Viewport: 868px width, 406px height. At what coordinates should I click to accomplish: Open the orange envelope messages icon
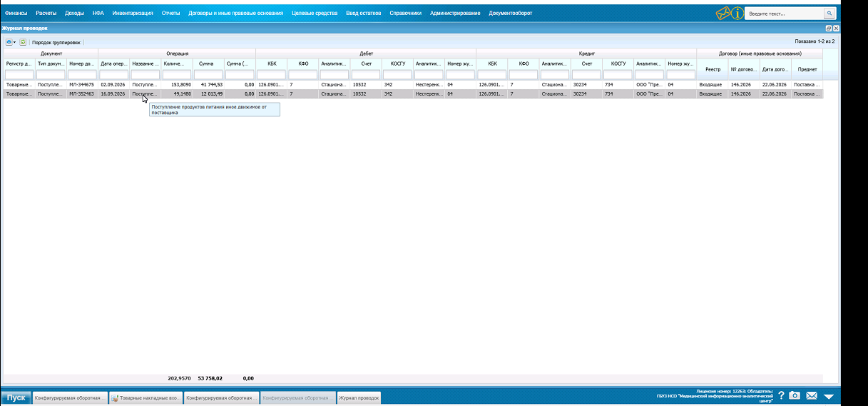pyautogui.click(x=724, y=13)
